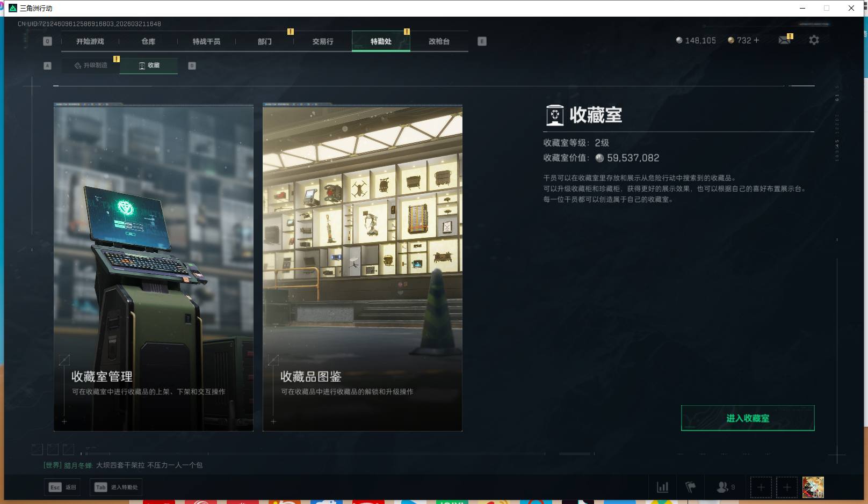The image size is (868, 504).
Task: Open the 交易行 menu item
Action: pos(322,41)
